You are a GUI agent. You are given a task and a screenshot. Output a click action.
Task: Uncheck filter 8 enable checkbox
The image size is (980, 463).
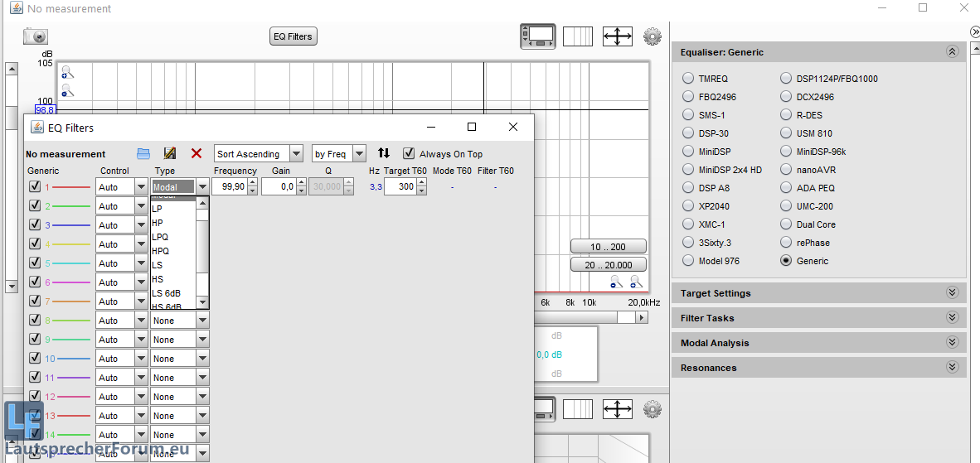click(x=35, y=320)
